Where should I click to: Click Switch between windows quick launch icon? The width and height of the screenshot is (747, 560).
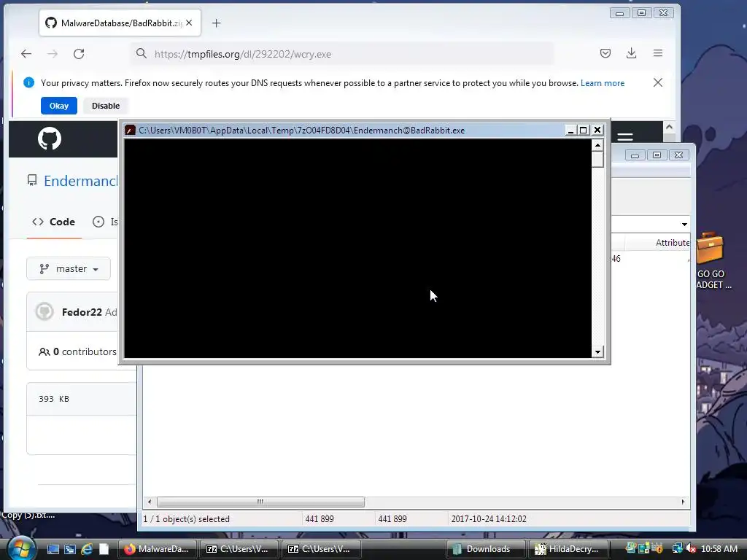[x=70, y=549]
